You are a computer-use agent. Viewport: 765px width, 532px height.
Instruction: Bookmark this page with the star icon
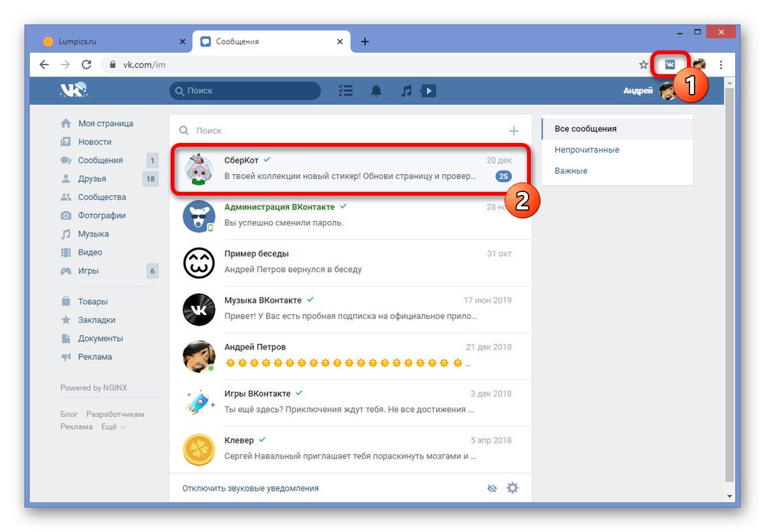coord(643,64)
